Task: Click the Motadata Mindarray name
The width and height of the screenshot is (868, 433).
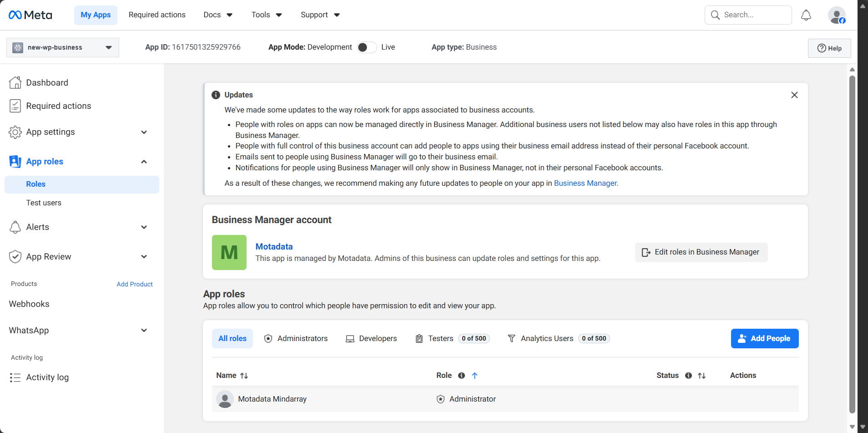Action: [273, 399]
